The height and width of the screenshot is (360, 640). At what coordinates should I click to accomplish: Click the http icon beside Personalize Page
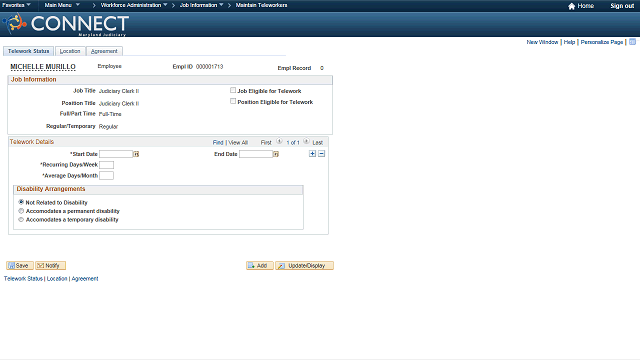pyautogui.click(x=632, y=42)
